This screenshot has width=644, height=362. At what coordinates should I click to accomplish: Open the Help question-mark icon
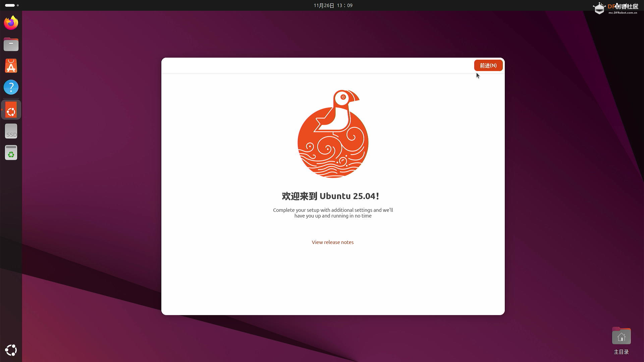[x=11, y=87]
